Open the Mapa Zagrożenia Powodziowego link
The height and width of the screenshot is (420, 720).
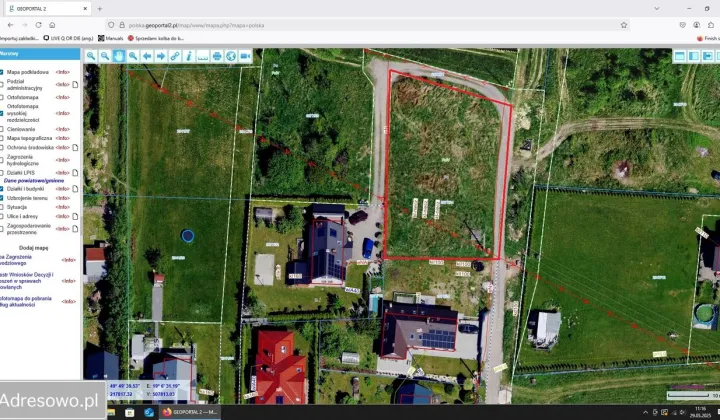16,260
